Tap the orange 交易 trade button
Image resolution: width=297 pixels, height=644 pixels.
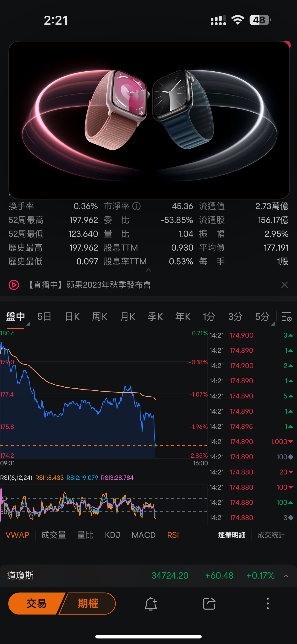(x=36, y=603)
